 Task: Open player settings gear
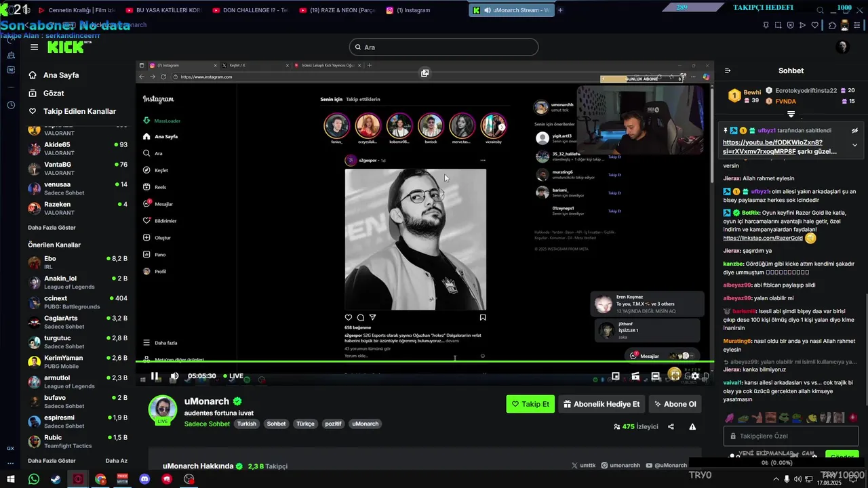pyautogui.click(x=695, y=376)
